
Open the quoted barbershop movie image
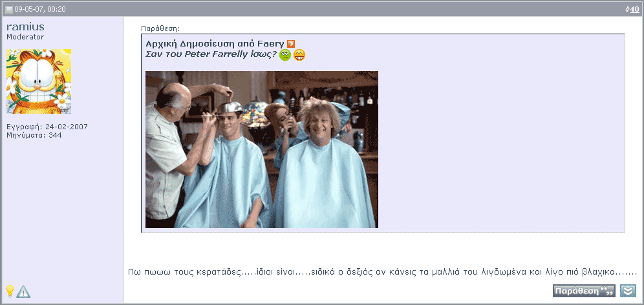coord(262,149)
